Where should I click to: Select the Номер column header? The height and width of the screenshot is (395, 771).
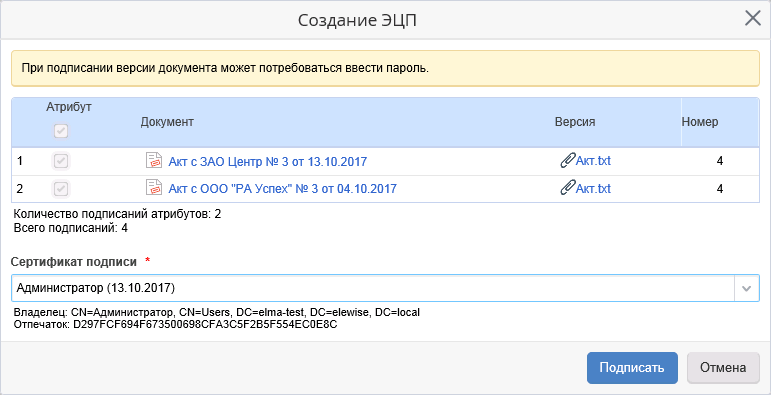tap(700, 122)
